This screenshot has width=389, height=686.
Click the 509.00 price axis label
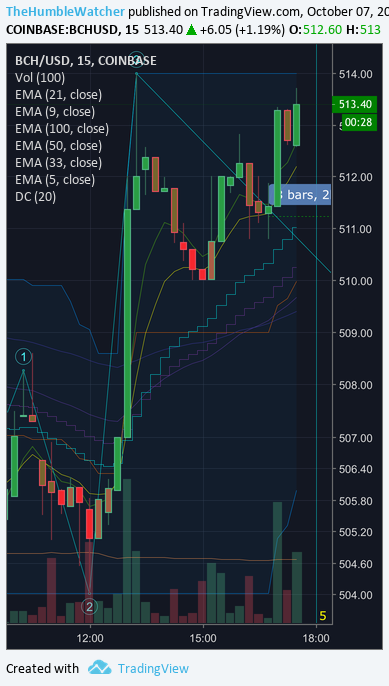(x=356, y=333)
